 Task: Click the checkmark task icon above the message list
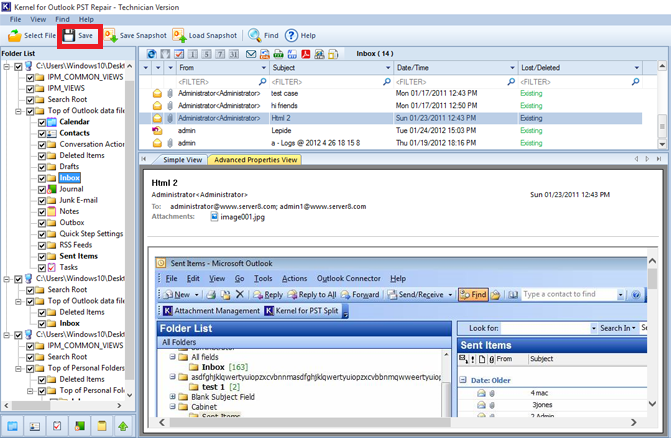click(179, 54)
